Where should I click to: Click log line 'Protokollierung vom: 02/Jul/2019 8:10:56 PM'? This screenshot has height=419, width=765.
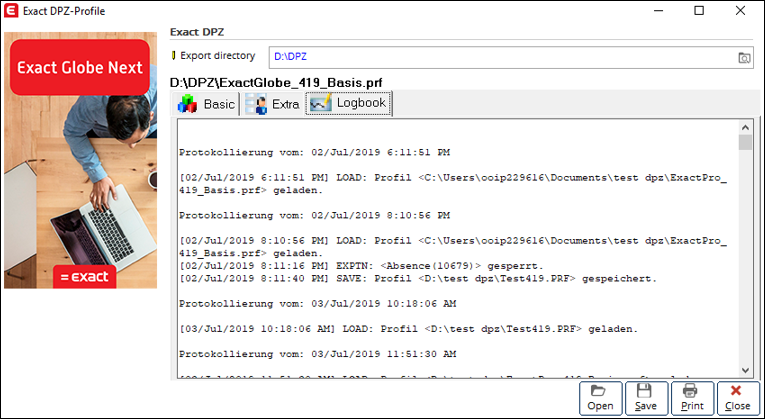(314, 215)
